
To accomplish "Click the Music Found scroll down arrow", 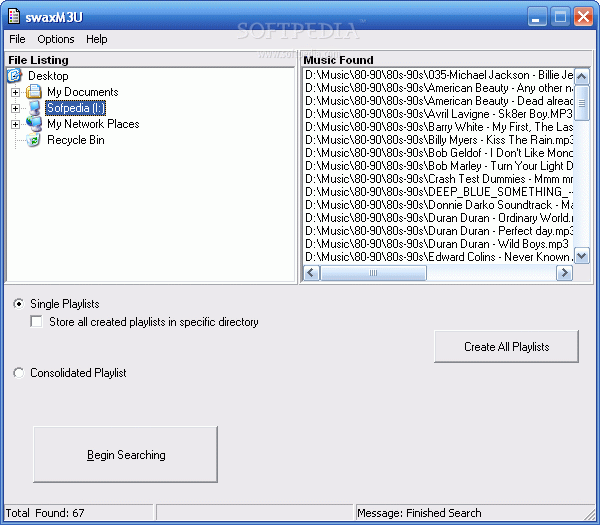I will coord(582,256).
